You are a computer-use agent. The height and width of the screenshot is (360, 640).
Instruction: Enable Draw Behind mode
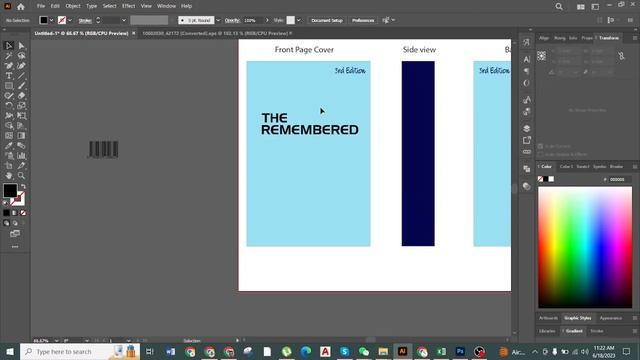pyautogui.click(x=15, y=223)
